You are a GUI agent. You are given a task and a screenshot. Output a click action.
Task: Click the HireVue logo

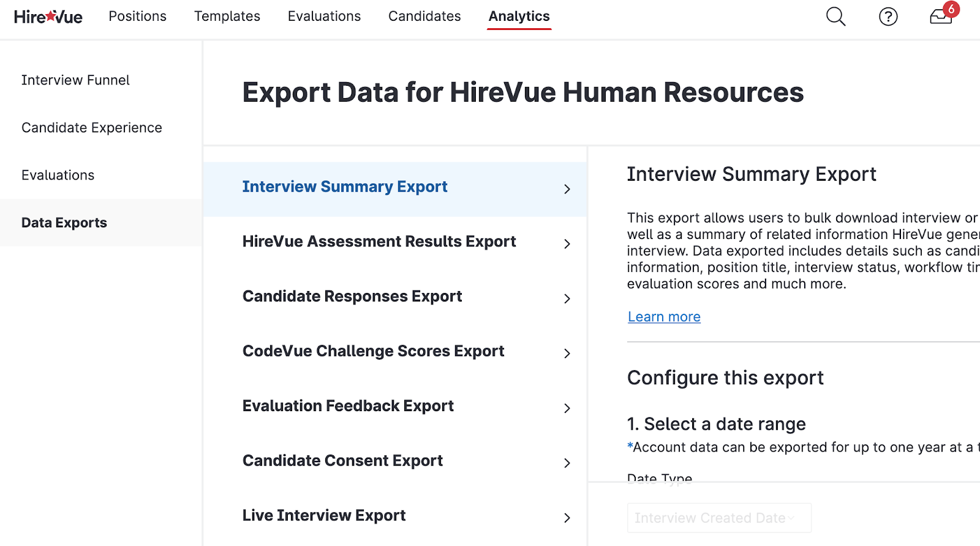coord(48,17)
